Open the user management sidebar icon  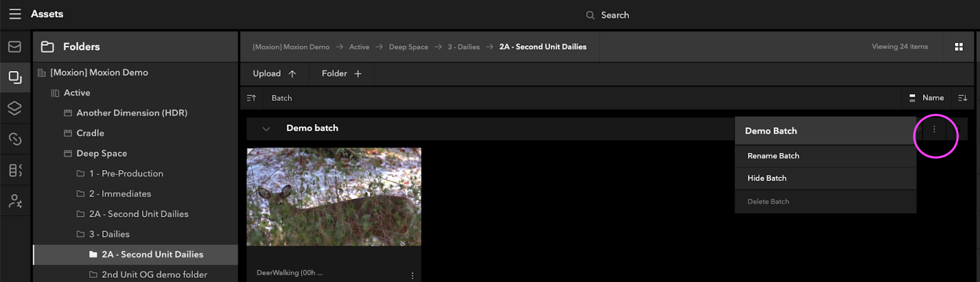tap(15, 201)
